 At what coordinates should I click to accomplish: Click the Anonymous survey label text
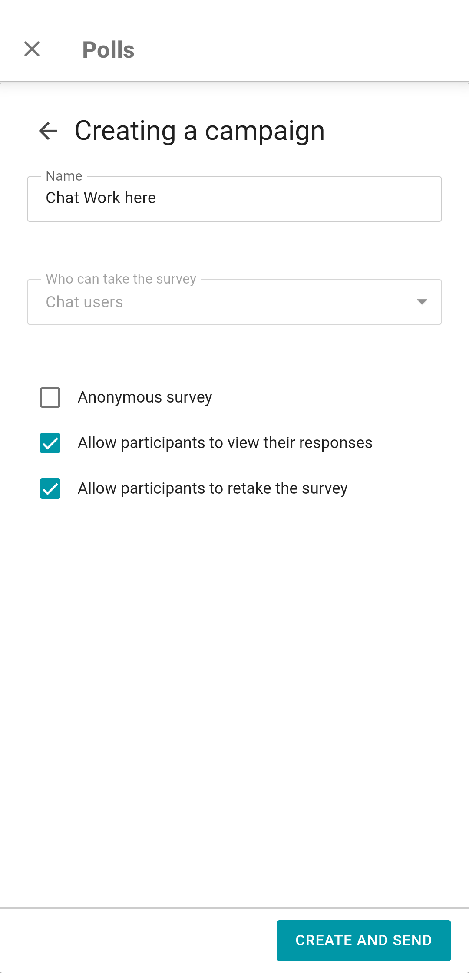145,397
